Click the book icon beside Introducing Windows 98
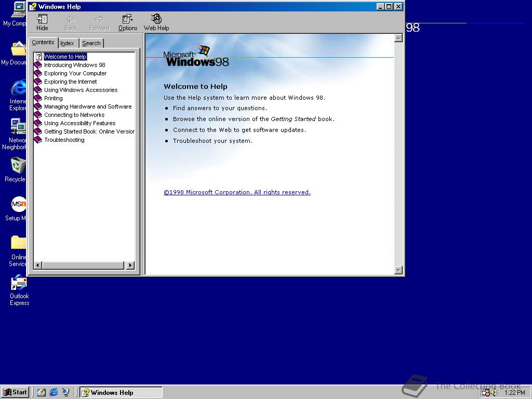Image resolution: width=532 pixels, height=399 pixels. pos(38,65)
